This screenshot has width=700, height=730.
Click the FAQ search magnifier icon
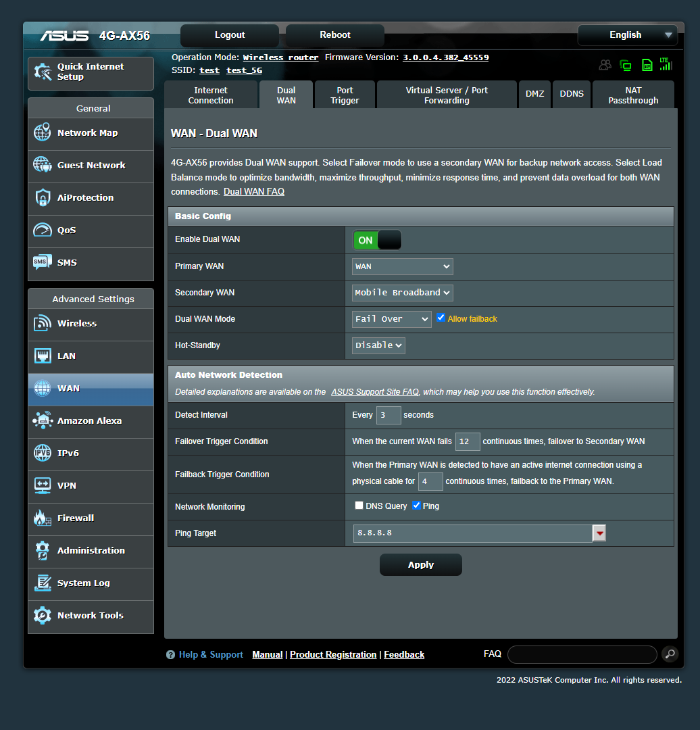tap(670, 654)
